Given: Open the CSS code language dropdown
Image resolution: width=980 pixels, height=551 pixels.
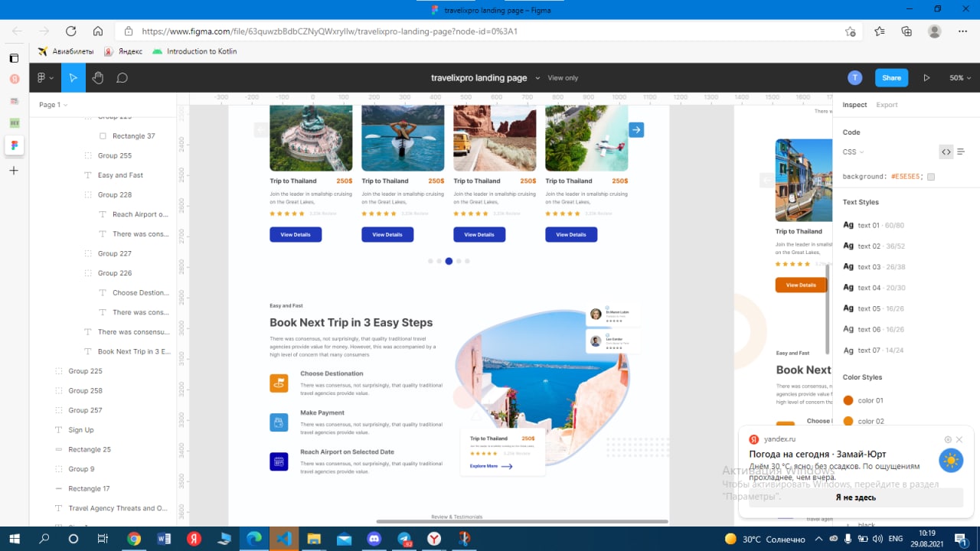Looking at the screenshot, I should [853, 152].
